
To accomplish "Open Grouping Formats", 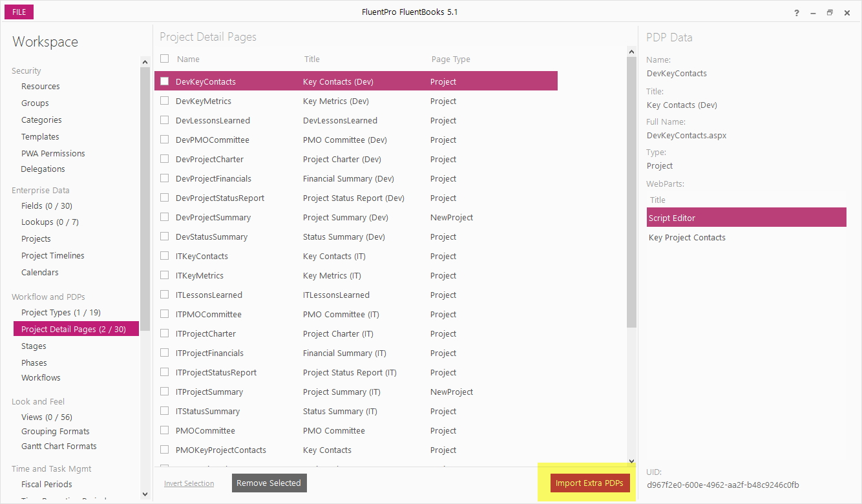I will 56,432.
